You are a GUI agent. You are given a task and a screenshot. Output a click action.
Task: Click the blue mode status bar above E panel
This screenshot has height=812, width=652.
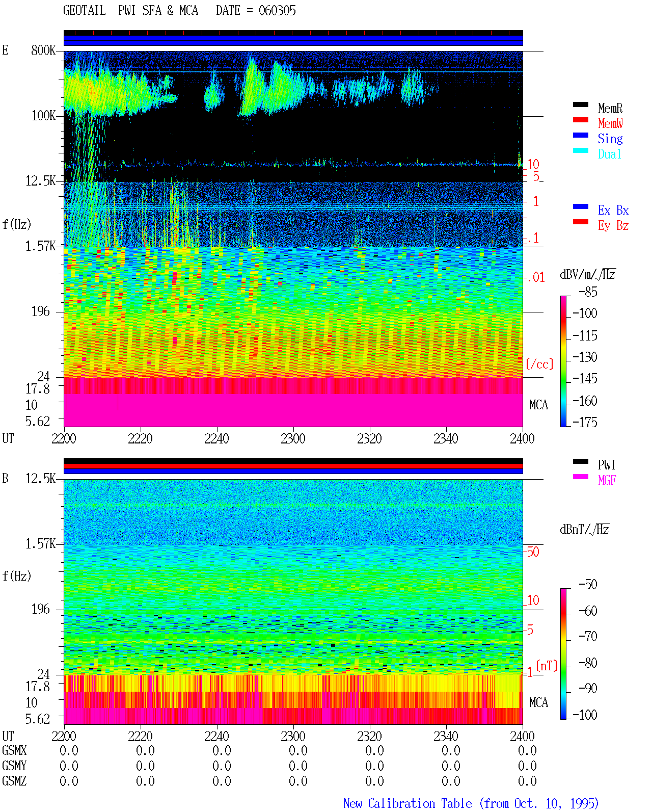293,40
